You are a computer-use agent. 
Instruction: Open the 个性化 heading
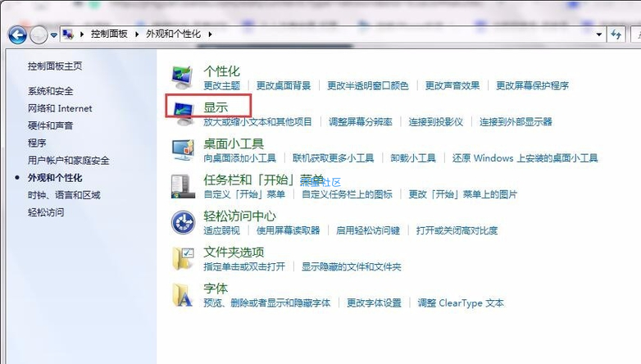221,71
